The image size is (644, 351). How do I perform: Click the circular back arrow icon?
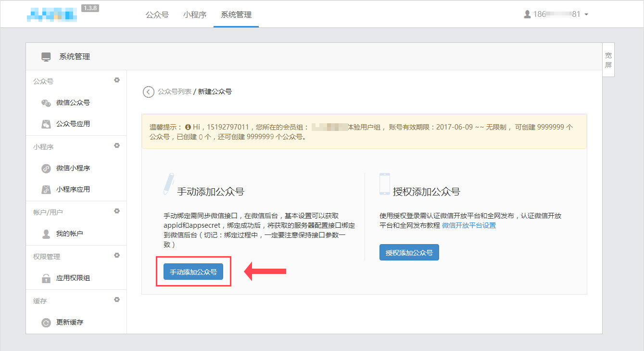[148, 91]
